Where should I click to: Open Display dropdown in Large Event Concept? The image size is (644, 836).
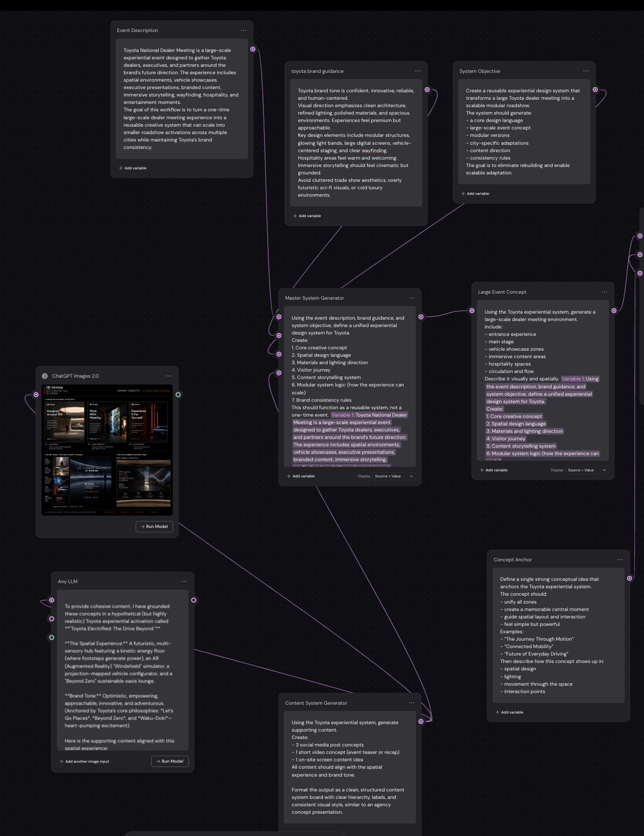click(x=587, y=470)
